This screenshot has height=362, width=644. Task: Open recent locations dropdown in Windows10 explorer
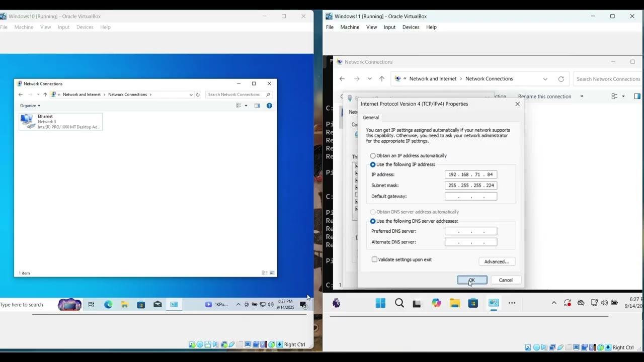38,95
